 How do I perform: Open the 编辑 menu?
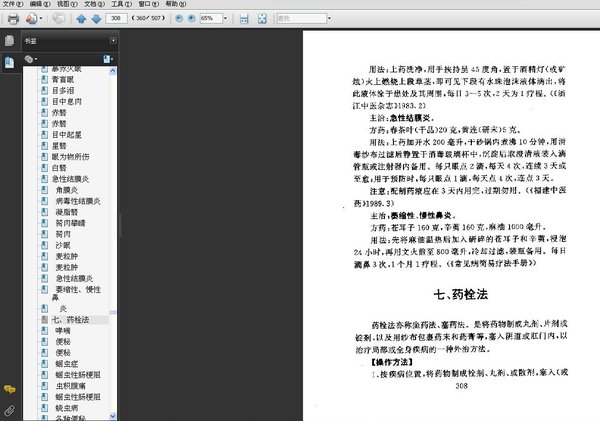[40, 4]
